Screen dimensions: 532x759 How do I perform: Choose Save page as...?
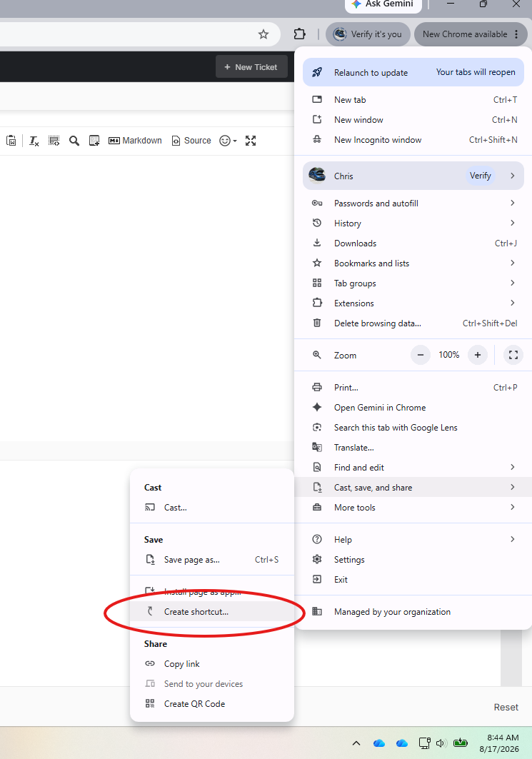[212, 560]
